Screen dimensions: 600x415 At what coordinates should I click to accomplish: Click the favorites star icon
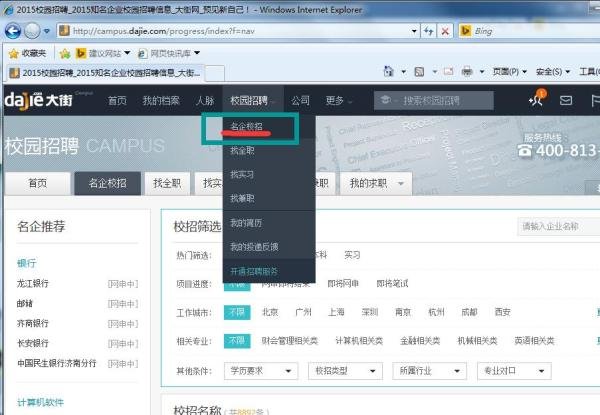coord(14,53)
